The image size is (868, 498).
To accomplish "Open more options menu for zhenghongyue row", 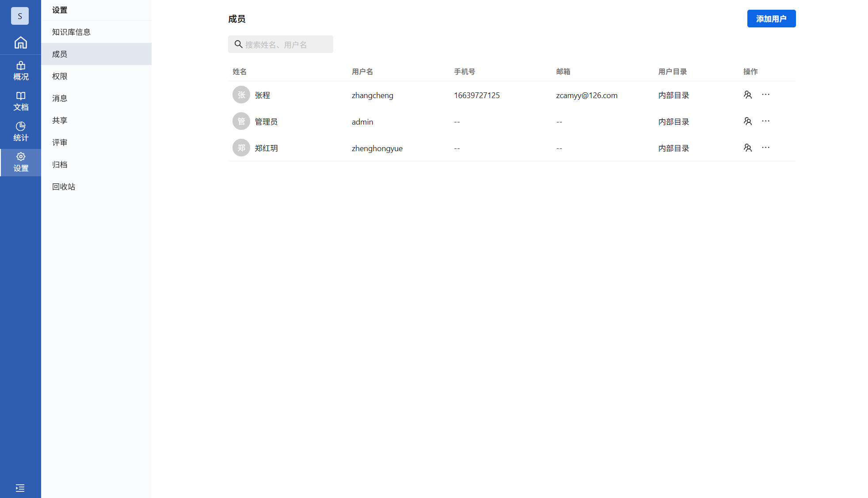I will pyautogui.click(x=765, y=148).
